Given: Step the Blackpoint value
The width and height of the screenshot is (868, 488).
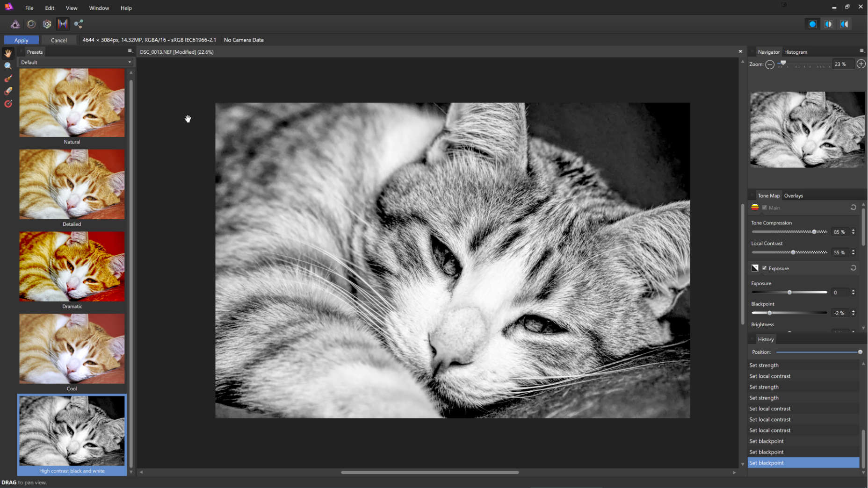Looking at the screenshot, I should (853, 313).
